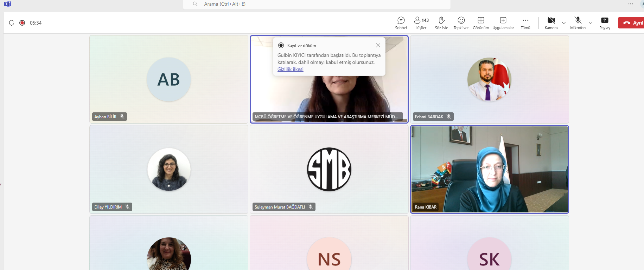Unmute the Mikrofon
This screenshot has width=644, height=270.
[578, 23]
